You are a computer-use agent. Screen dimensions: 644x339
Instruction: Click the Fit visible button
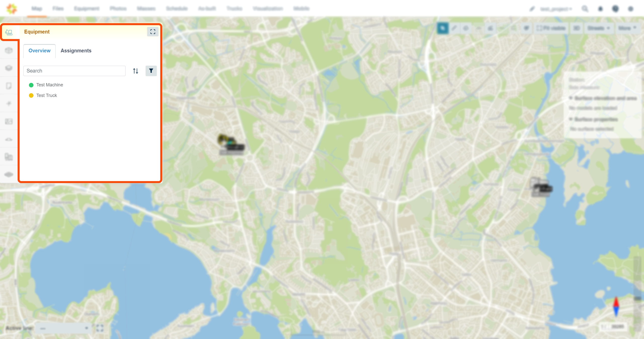551,28
